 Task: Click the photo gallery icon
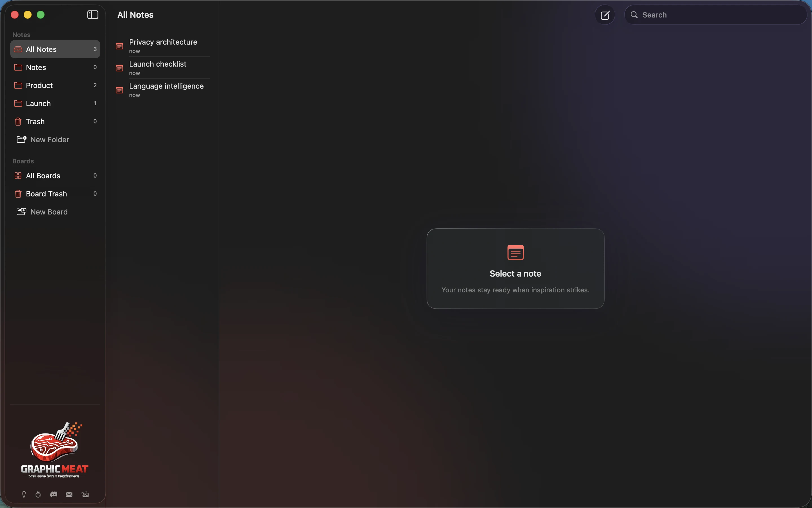pyautogui.click(x=85, y=494)
